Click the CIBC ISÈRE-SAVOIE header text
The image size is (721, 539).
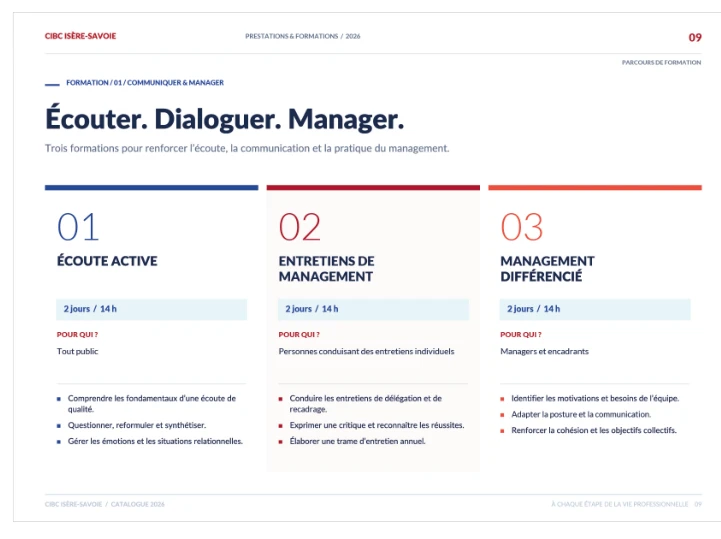click(x=80, y=36)
